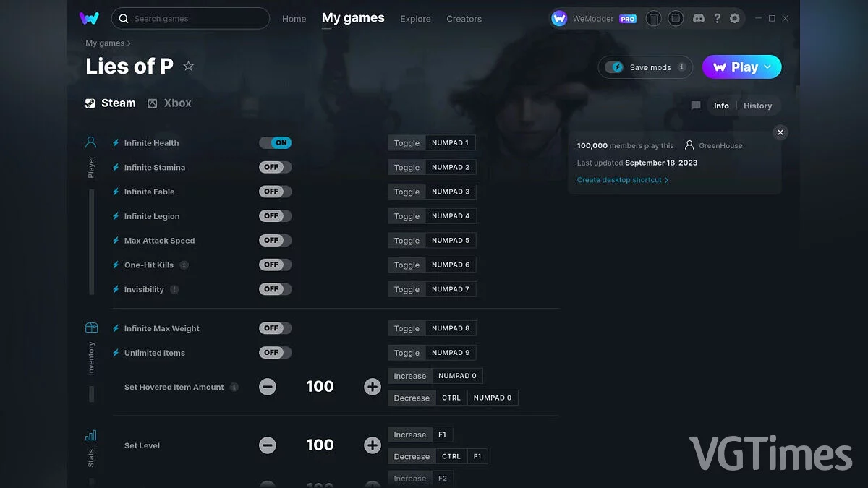The image size is (868, 488).
Task: Open GreenHouse creator profile
Action: click(714, 145)
